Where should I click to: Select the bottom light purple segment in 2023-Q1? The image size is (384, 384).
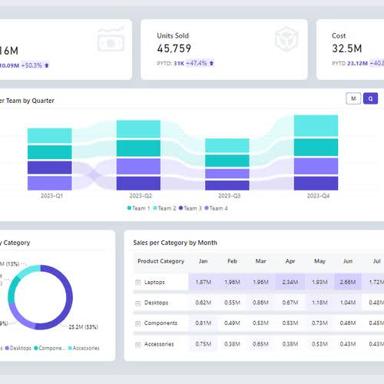click(x=49, y=183)
